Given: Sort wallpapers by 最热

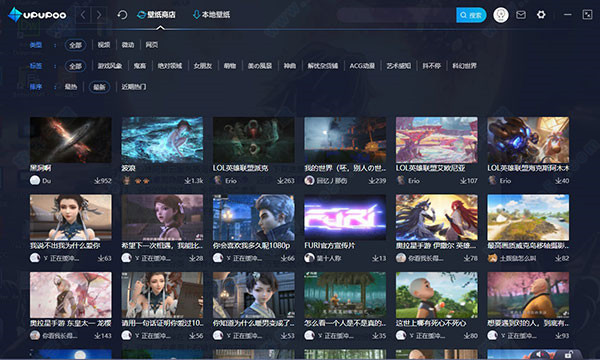Looking at the screenshot, I should pyautogui.click(x=71, y=87).
